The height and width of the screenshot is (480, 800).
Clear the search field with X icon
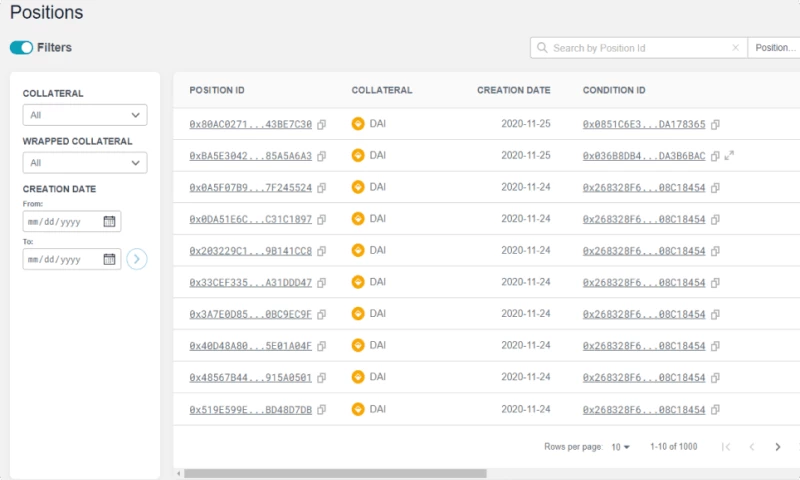(x=735, y=47)
